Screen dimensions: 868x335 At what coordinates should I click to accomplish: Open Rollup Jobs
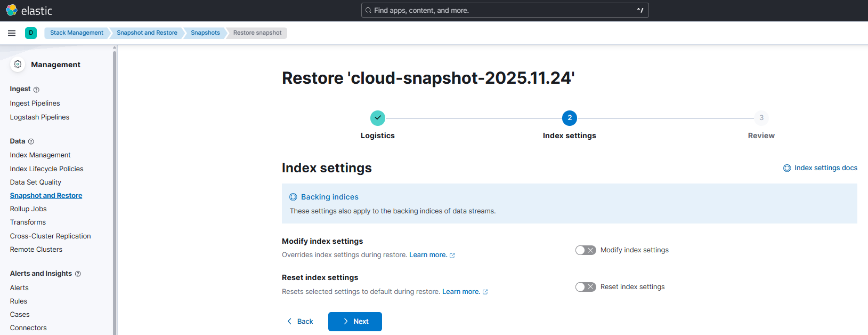[x=28, y=209]
